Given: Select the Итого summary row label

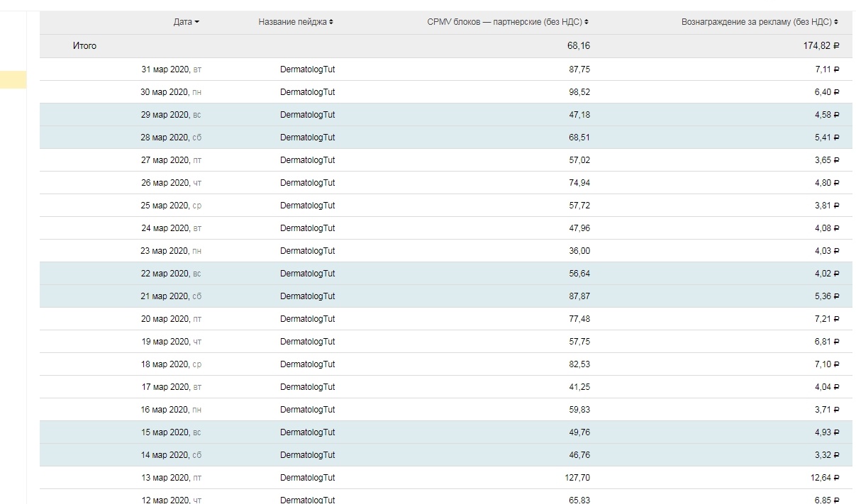Looking at the screenshot, I should coord(84,46).
